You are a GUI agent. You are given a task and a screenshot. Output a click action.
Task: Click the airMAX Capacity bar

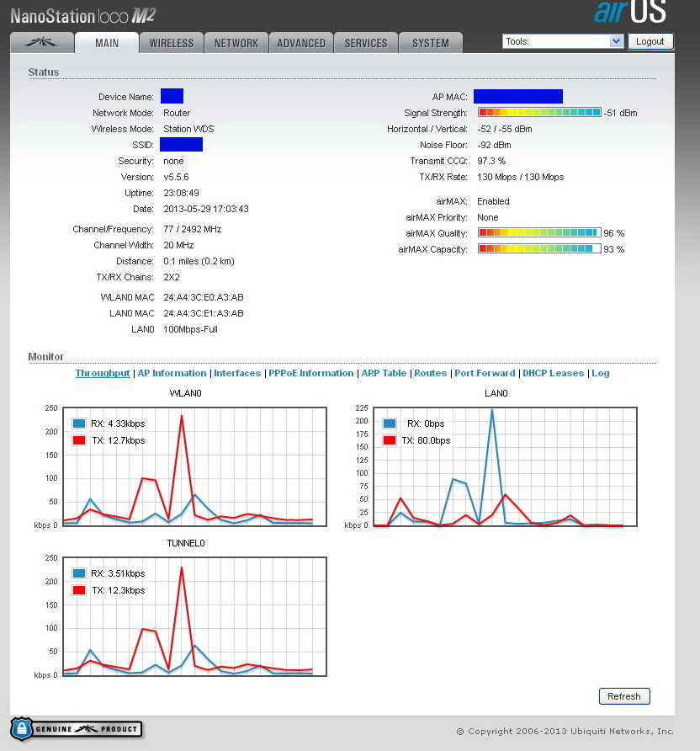539,249
